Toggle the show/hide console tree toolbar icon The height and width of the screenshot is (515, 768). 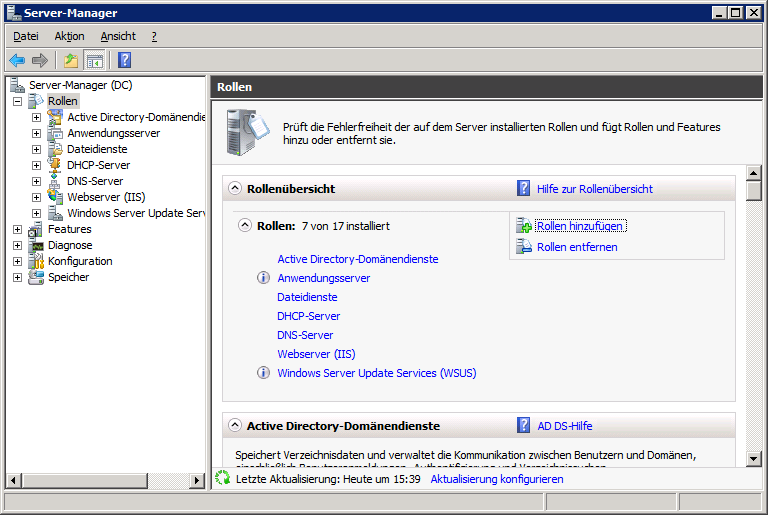pos(95,60)
